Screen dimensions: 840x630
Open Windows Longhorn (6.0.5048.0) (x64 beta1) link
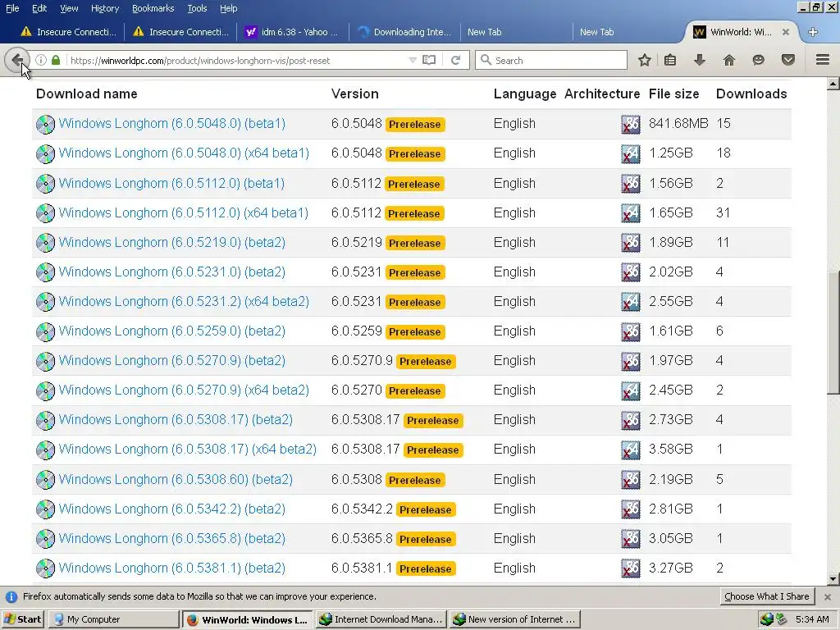[184, 153]
